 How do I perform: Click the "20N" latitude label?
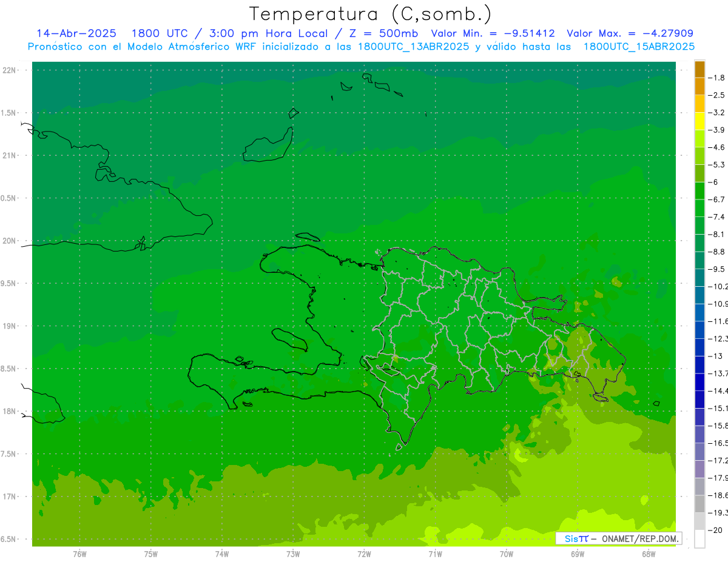pos(9,241)
